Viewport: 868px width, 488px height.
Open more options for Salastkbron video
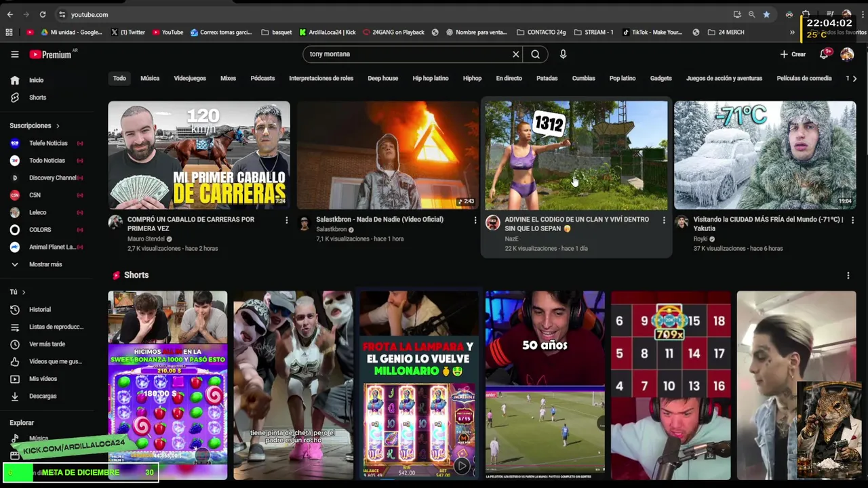[x=475, y=220]
